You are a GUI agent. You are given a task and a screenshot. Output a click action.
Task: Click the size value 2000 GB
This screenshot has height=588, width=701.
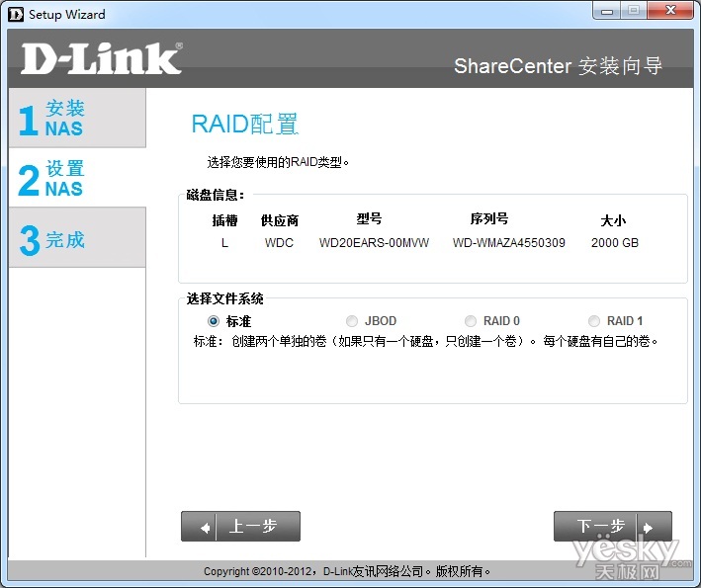click(x=615, y=243)
